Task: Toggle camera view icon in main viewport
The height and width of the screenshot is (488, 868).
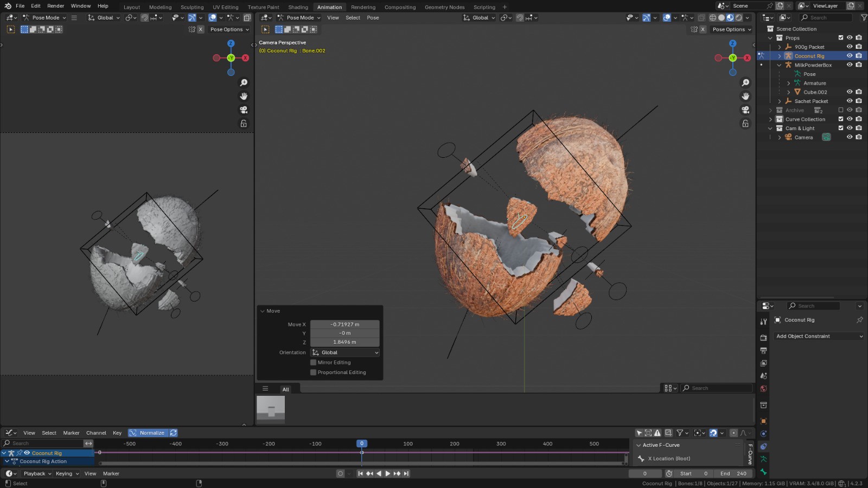Action: tap(745, 110)
